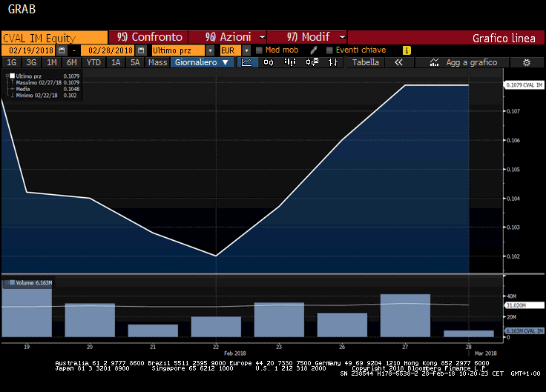Screen dimensions: 546x392
Task: Enable the Med mob checkbox
Action: point(259,50)
